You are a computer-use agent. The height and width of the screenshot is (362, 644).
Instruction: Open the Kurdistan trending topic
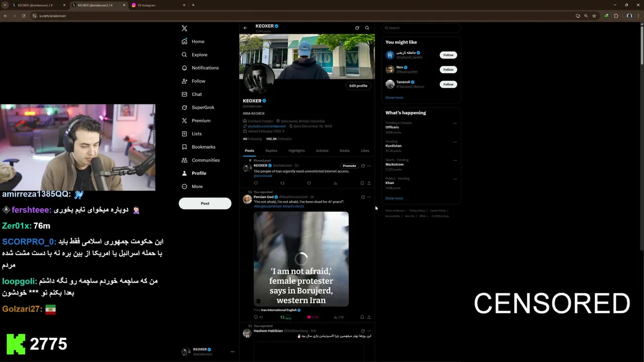coord(393,146)
